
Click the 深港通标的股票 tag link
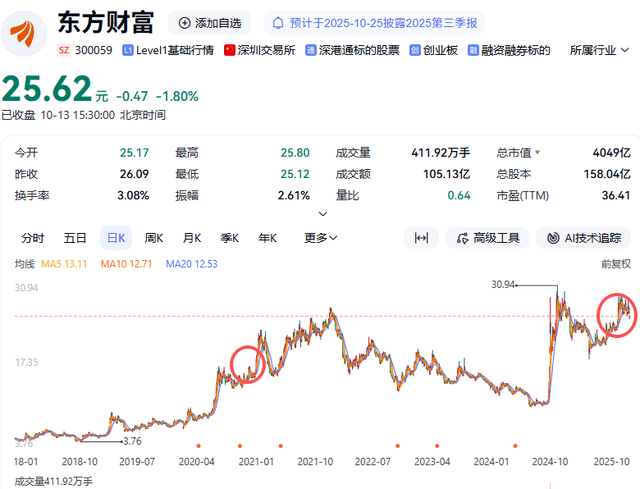[x=353, y=49]
